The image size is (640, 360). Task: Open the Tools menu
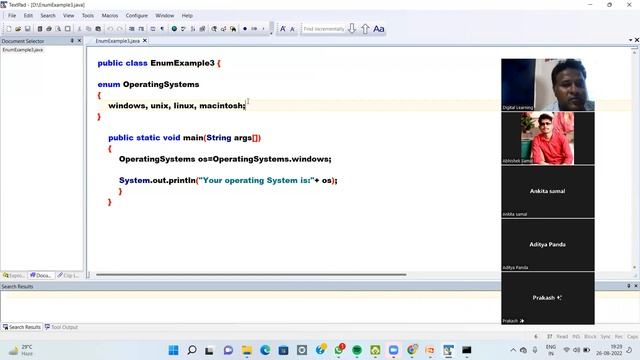pos(88,16)
